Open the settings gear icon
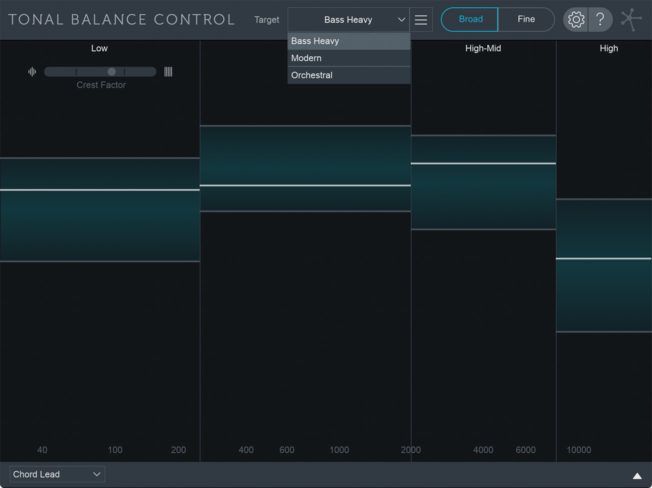Viewport: 652px width, 488px height. tap(575, 20)
